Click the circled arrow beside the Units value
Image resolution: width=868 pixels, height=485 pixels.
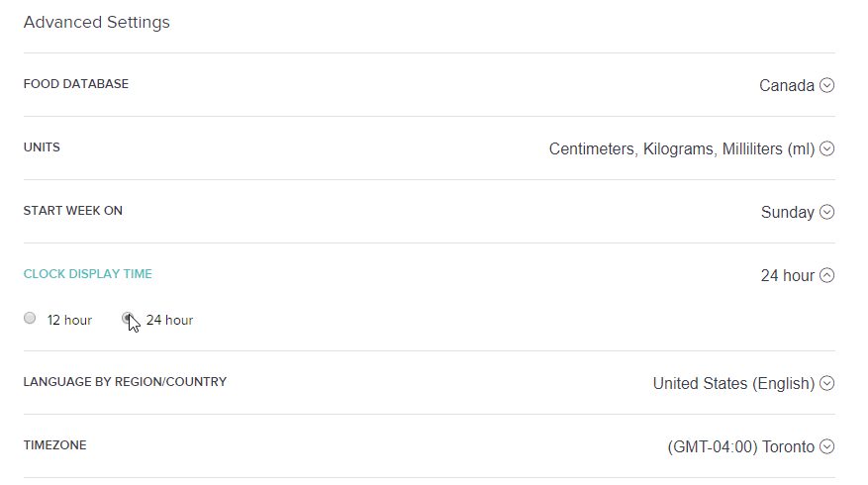point(827,148)
